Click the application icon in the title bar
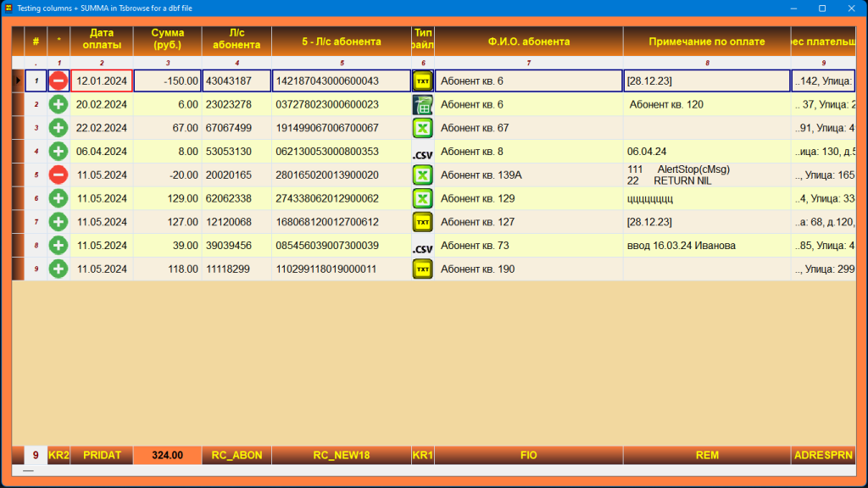Viewport: 868px width, 488px height. point(8,8)
